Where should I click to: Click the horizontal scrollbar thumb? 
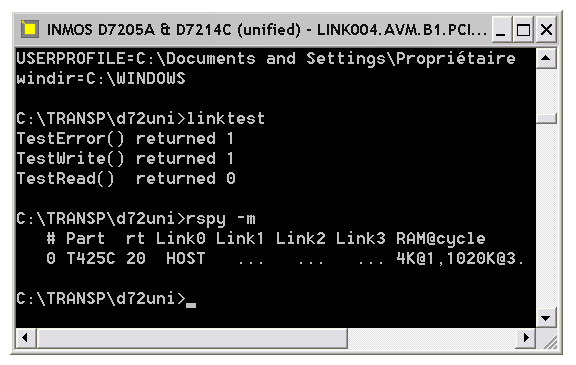click(x=192, y=337)
